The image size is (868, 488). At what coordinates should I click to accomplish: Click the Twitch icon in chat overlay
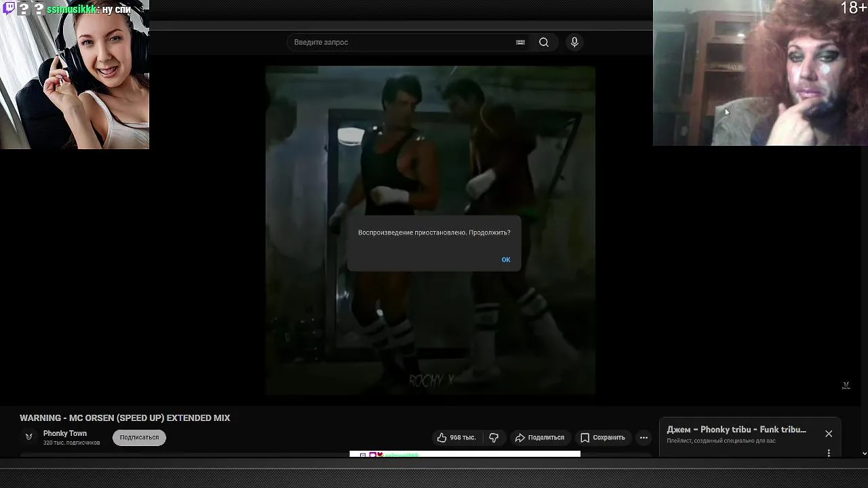(9, 8)
